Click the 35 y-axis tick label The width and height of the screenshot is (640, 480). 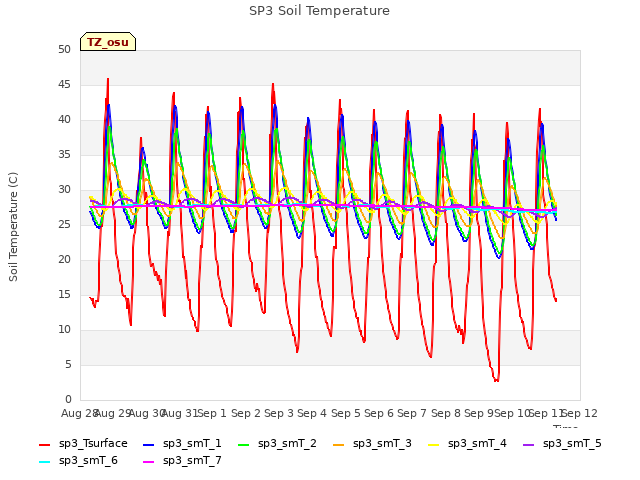64,154
